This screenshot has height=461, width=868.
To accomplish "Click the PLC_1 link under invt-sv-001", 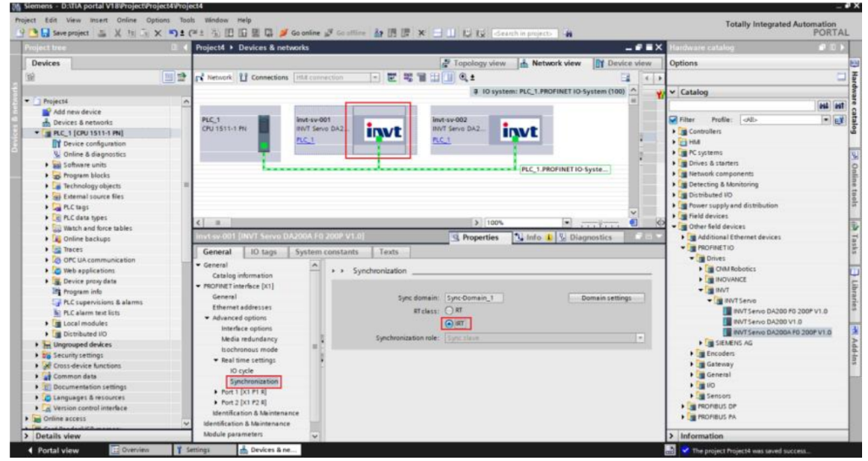I will click(305, 140).
